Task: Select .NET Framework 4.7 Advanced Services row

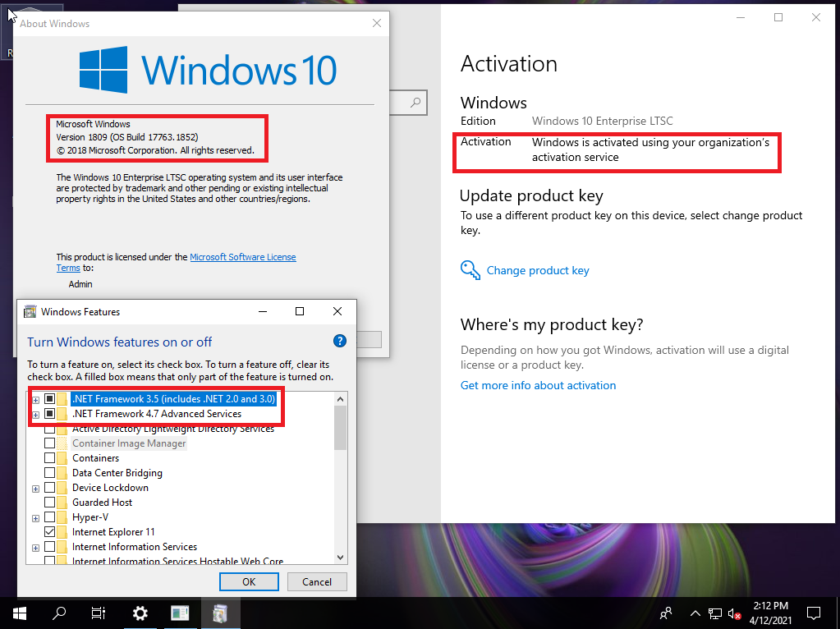Action: point(157,414)
